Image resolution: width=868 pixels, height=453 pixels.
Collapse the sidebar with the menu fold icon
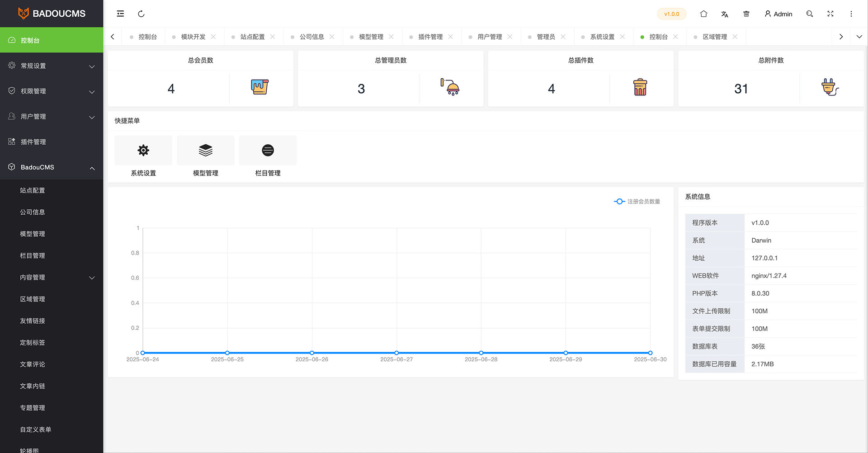[120, 14]
